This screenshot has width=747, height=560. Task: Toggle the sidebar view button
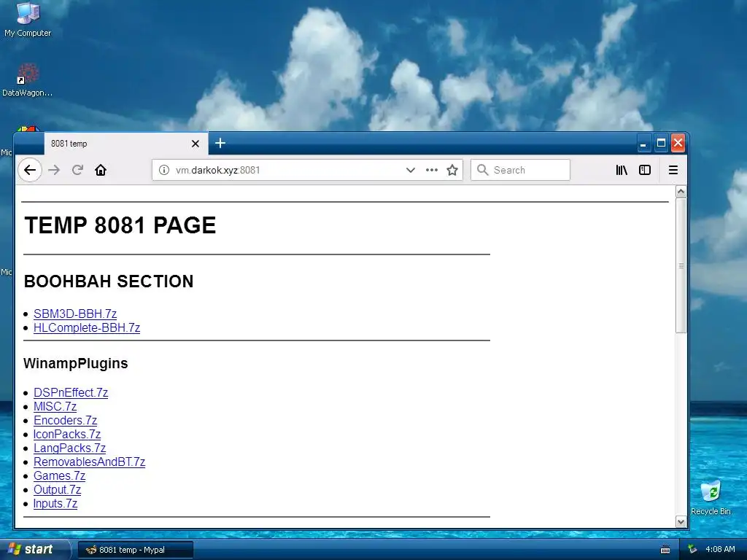[x=645, y=170]
